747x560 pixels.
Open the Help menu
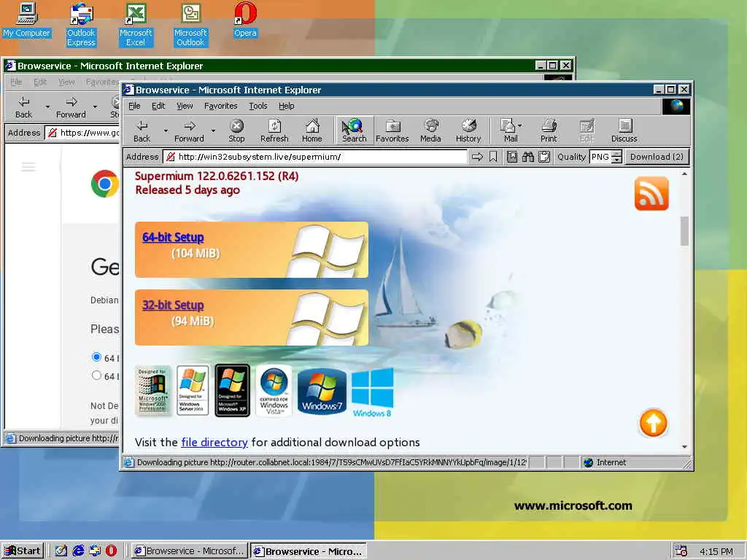(x=286, y=106)
